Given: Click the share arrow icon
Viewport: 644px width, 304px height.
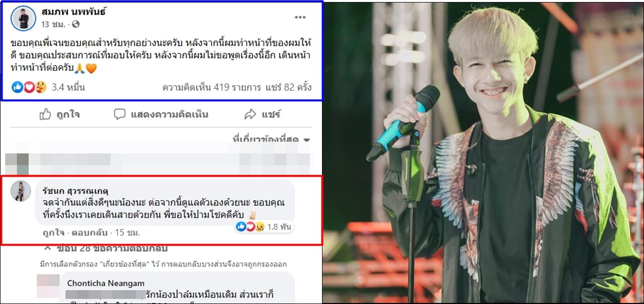Looking at the screenshot, I should (x=250, y=115).
